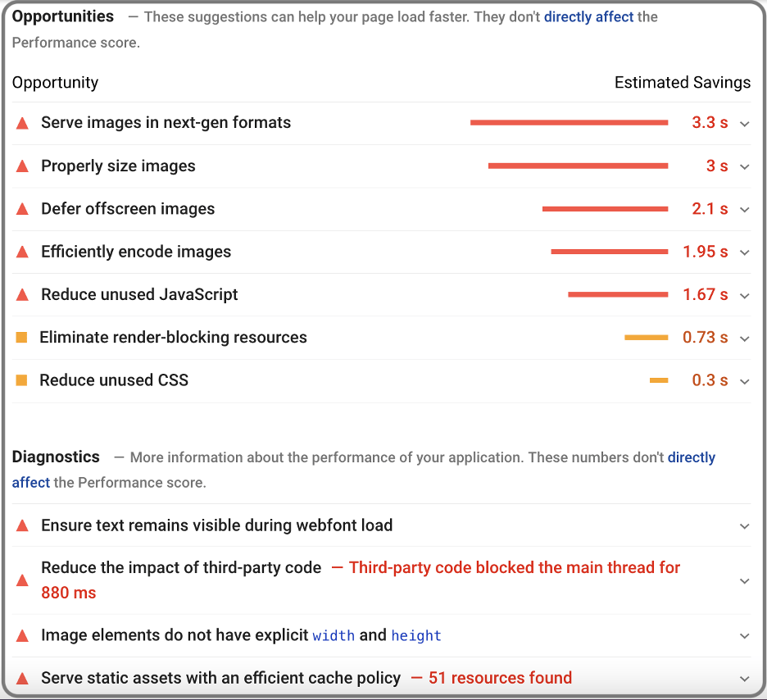
Task: Select the Defer offscreen images audit title
Action: [128, 209]
